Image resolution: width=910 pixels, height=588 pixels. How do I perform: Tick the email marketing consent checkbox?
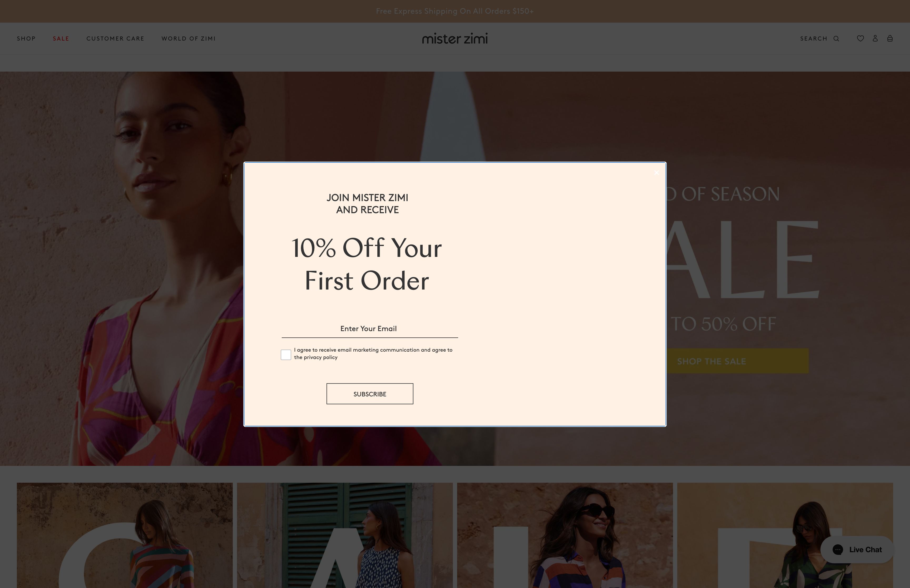pos(286,355)
